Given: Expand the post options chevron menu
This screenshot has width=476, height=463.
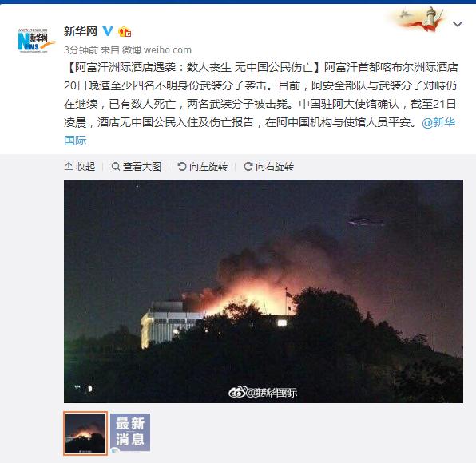Looking at the screenshot, I should [458, 24].
